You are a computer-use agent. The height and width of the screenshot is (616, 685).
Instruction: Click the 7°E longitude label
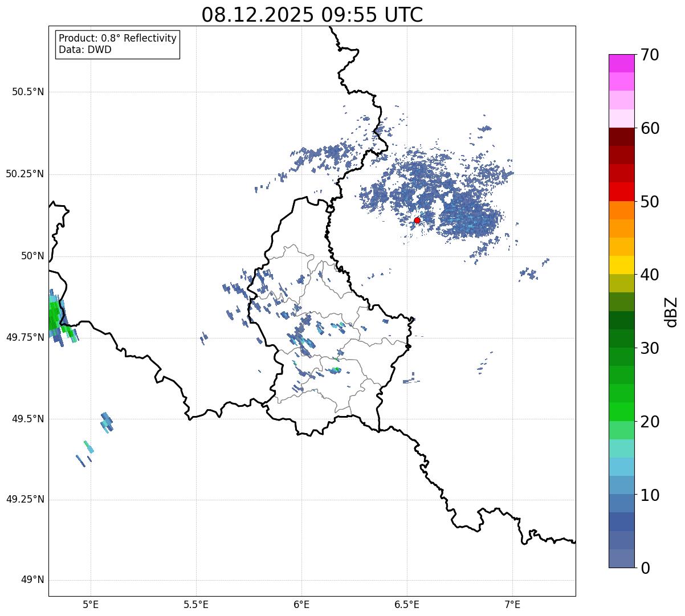512,604
